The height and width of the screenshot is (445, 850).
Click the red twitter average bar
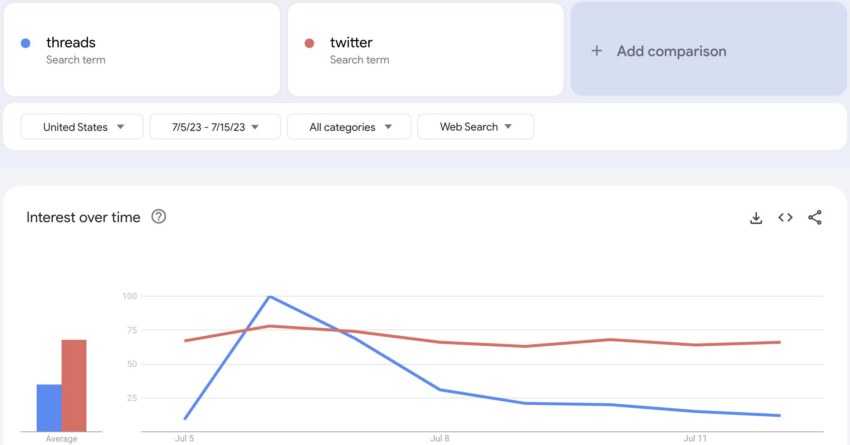point(74,385)
